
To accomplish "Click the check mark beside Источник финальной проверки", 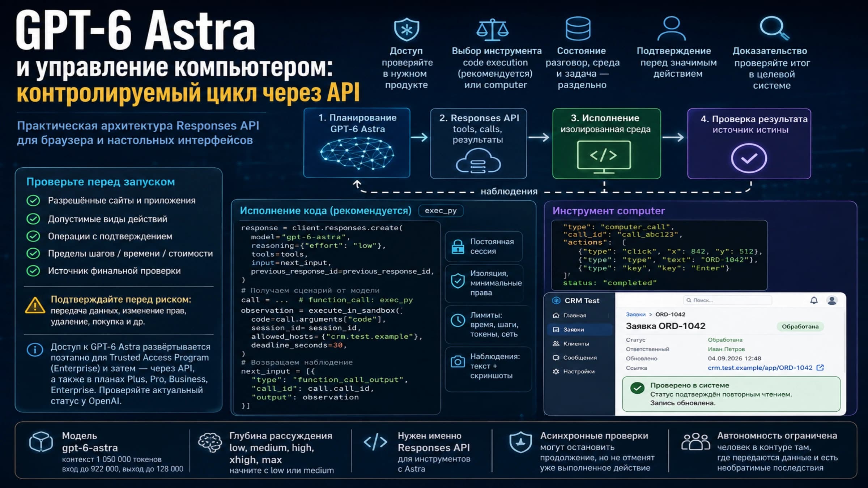I will click(x=33, y=271).
